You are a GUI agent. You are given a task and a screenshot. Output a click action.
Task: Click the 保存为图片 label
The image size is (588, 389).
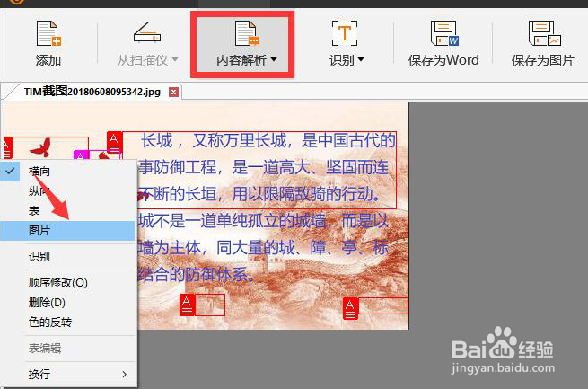(x=542, y=60)
